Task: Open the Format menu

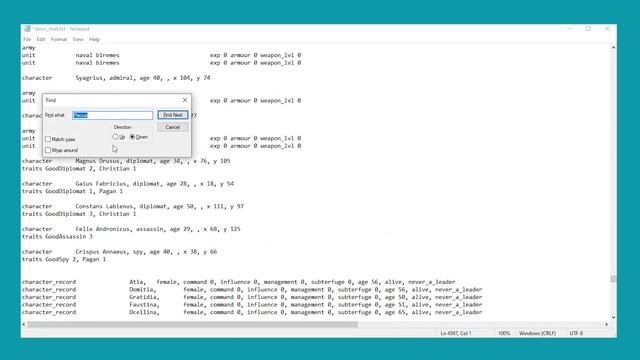Action: (x=59, y=40)
